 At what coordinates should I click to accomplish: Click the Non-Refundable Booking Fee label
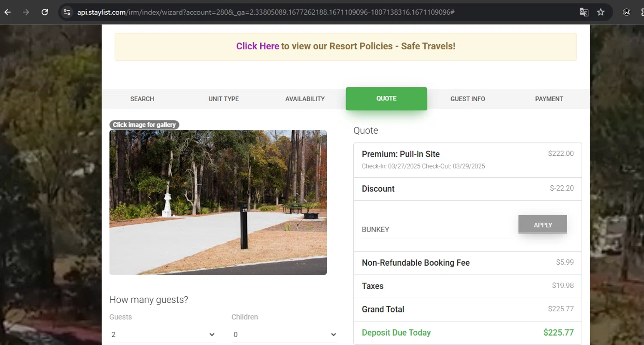click(x=416, y=263)
